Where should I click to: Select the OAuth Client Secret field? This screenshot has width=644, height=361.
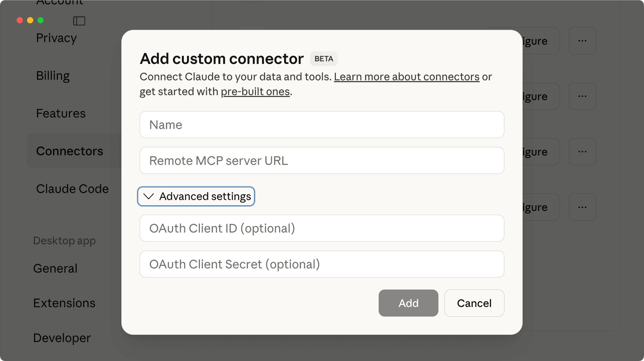click(x=322, y=264)
